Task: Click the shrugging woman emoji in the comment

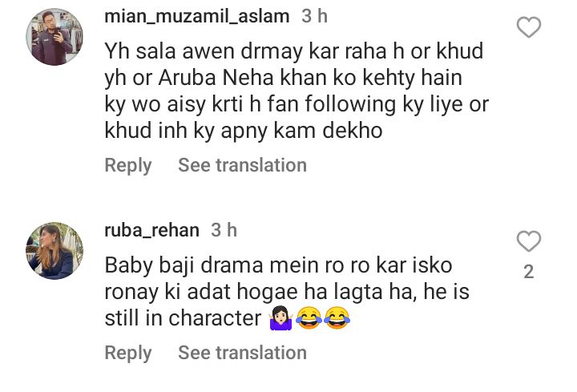Action: pos(279,319)
